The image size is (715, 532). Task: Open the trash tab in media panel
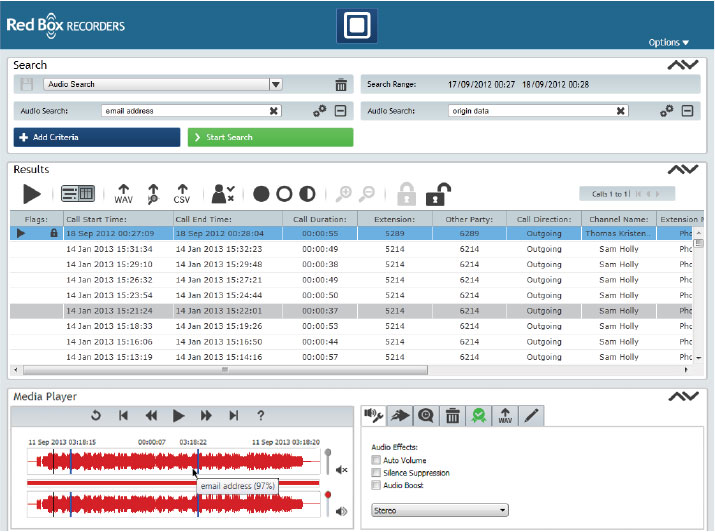452,415
